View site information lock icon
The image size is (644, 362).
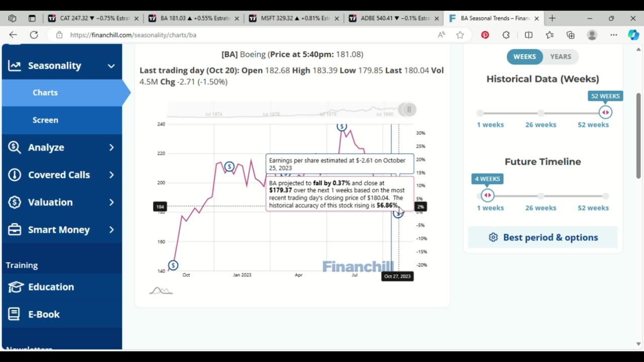pos(59,35)
